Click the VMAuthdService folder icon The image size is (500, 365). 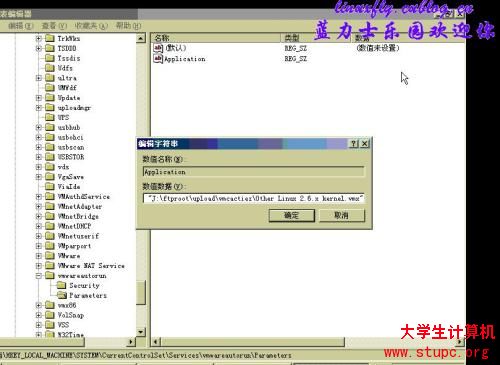click(x=50, y=196)
